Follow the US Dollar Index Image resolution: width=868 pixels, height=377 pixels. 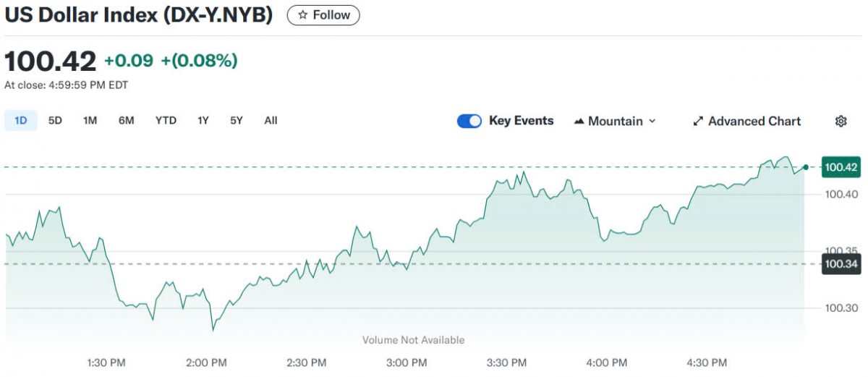click(323, 15)
